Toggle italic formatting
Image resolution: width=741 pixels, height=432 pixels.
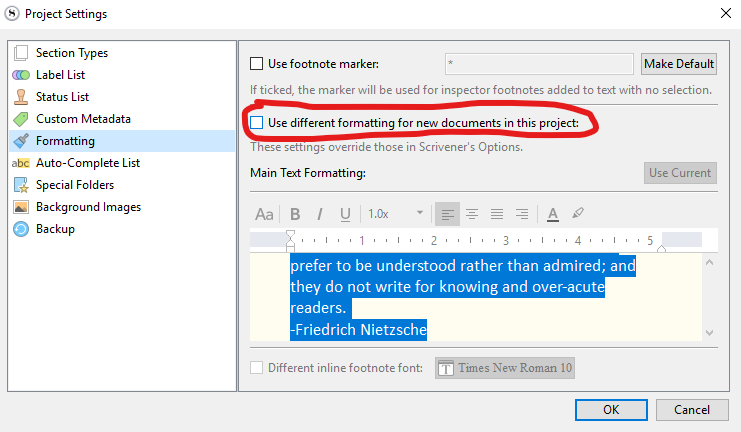(x=320, y=213)
